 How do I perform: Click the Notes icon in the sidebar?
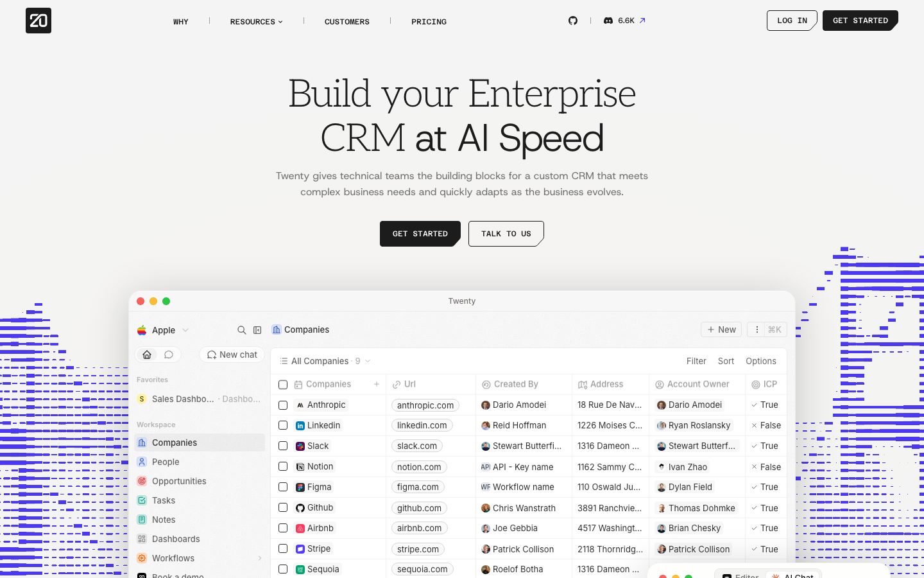point(142,520)
